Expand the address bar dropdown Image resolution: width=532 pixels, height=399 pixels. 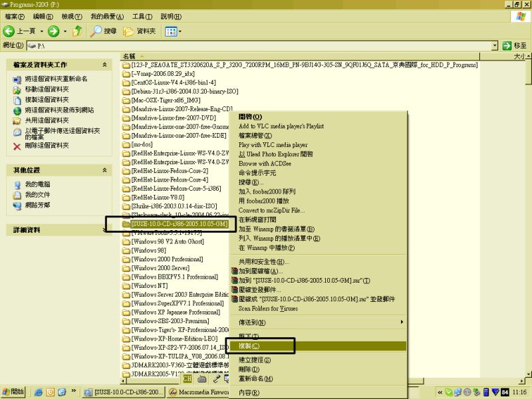coord(495,45)
